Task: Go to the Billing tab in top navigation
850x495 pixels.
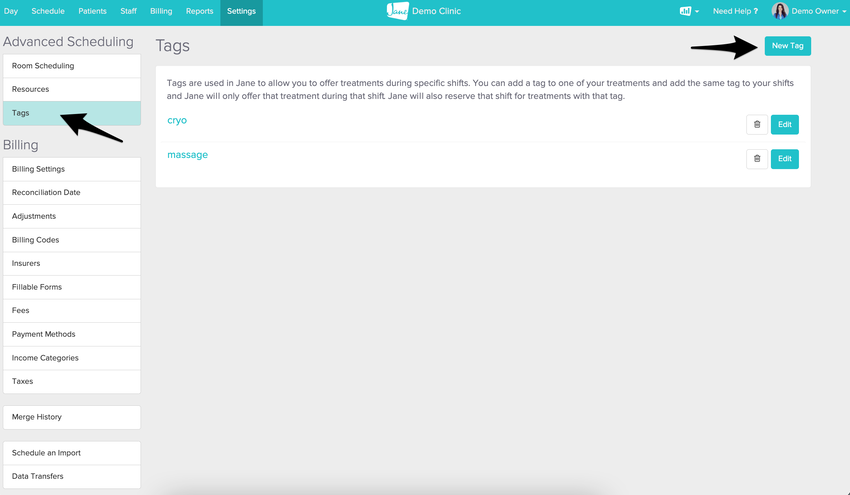Action: tap(160, 11)
